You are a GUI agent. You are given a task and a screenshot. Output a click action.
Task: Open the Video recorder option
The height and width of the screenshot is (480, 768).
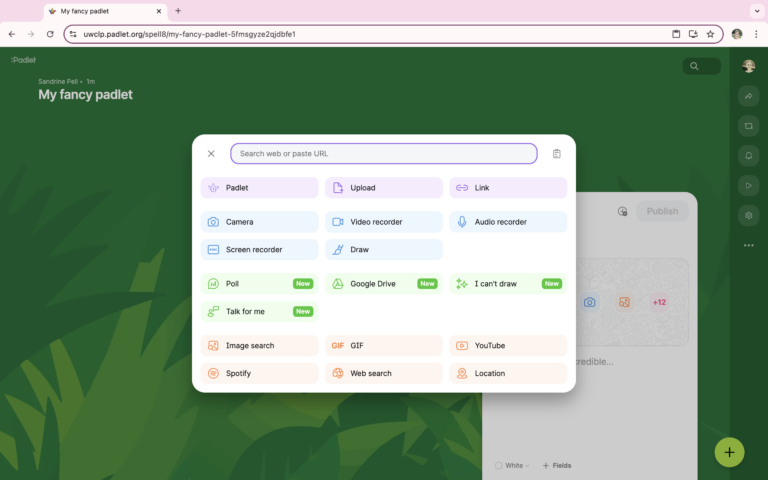(383, 222)
